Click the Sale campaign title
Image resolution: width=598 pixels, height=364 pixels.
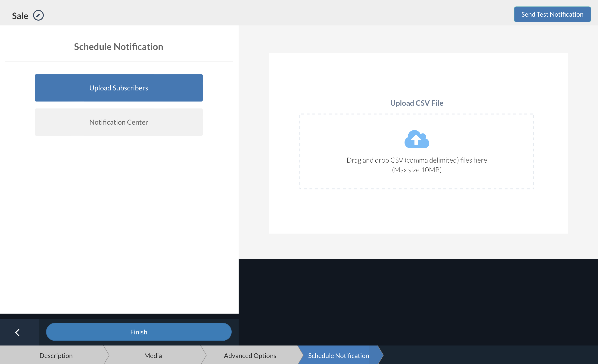coord(20,16)
